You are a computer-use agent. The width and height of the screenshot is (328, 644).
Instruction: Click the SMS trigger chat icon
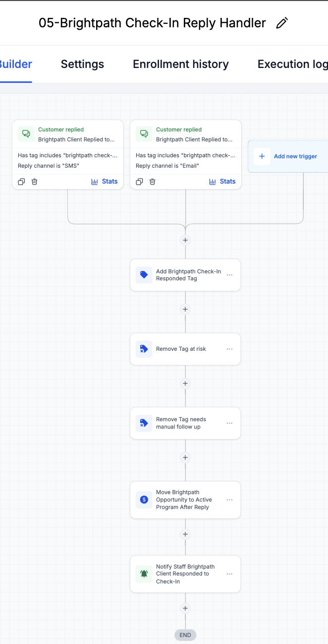click(26, 134)
